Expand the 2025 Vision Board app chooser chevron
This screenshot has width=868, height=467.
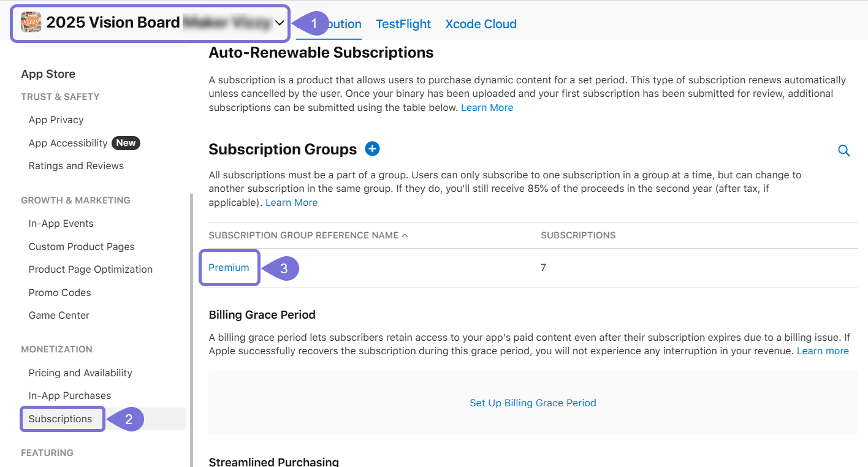point(280,23)
